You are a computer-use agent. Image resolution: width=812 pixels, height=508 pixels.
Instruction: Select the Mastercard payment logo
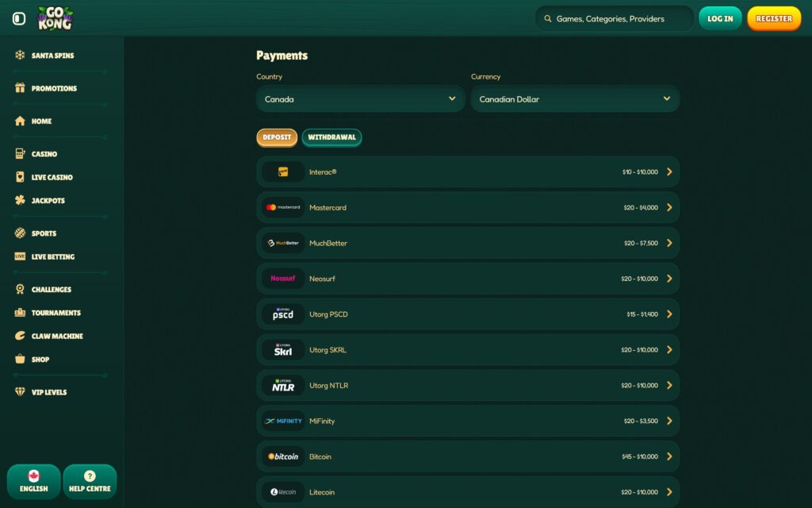click(282, 207)
